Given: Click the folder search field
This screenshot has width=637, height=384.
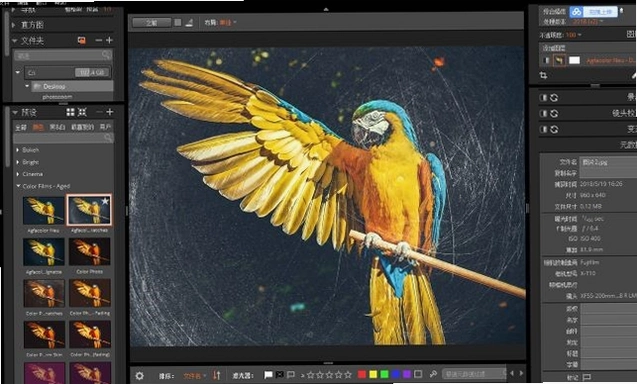Looking at the screenshot, I should tap(63, 55).
